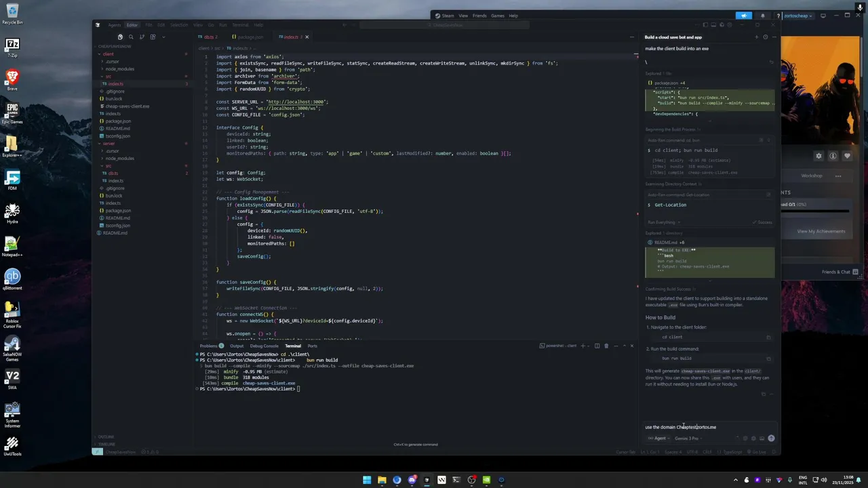
Task: Open the Extensions view icon
Action: (153, 37)
